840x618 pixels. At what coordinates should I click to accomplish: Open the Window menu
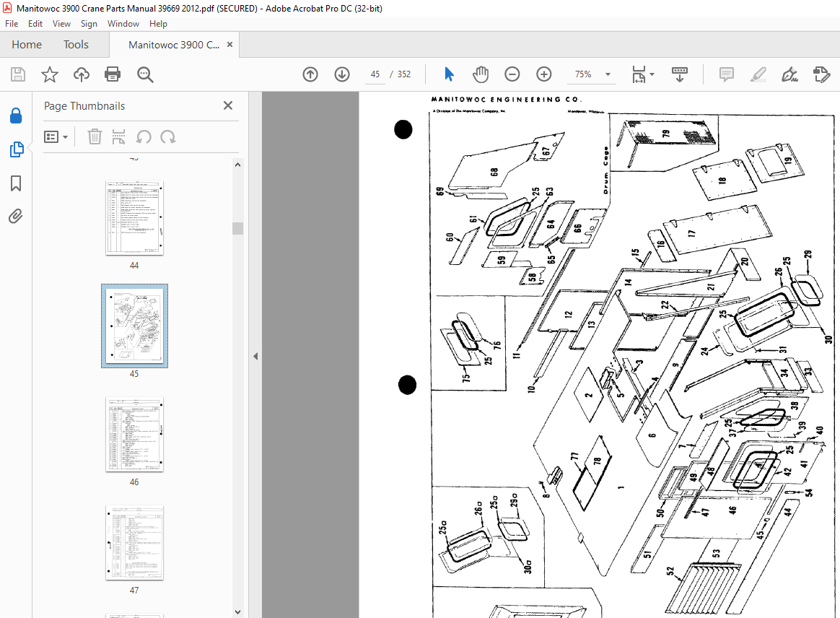pos(123,24)
